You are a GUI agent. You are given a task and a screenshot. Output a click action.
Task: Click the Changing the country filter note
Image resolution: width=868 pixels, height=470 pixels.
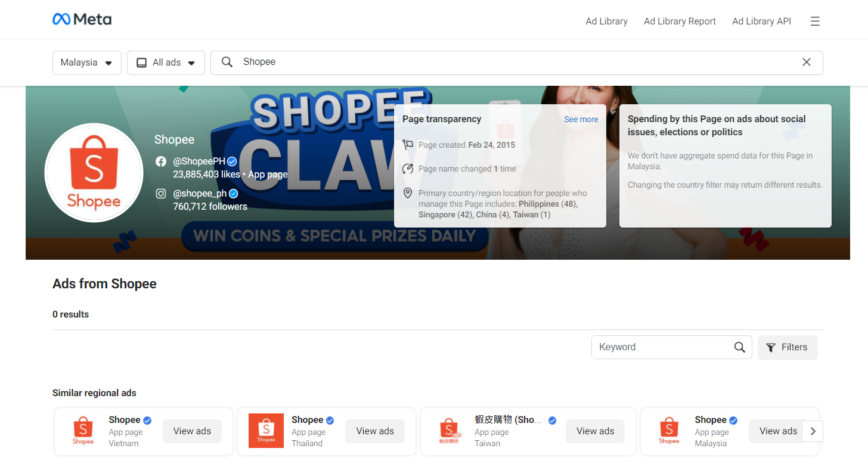coord(725,185)
